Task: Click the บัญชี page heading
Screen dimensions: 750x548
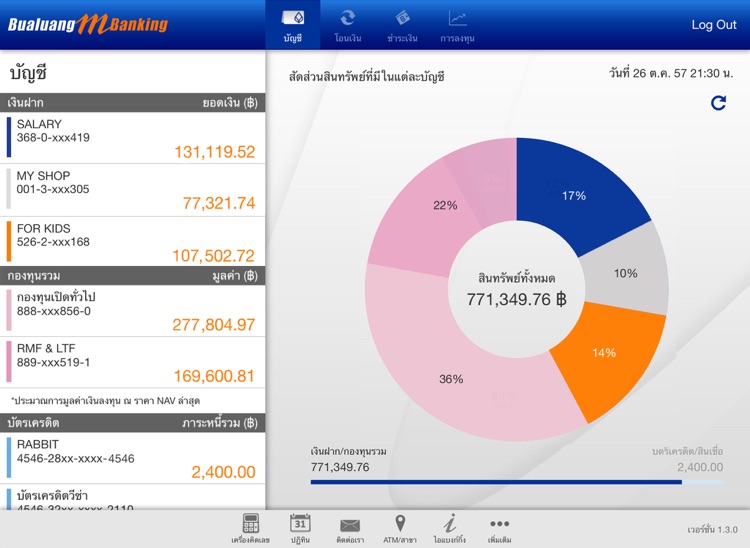Action: tap(28, 73)
